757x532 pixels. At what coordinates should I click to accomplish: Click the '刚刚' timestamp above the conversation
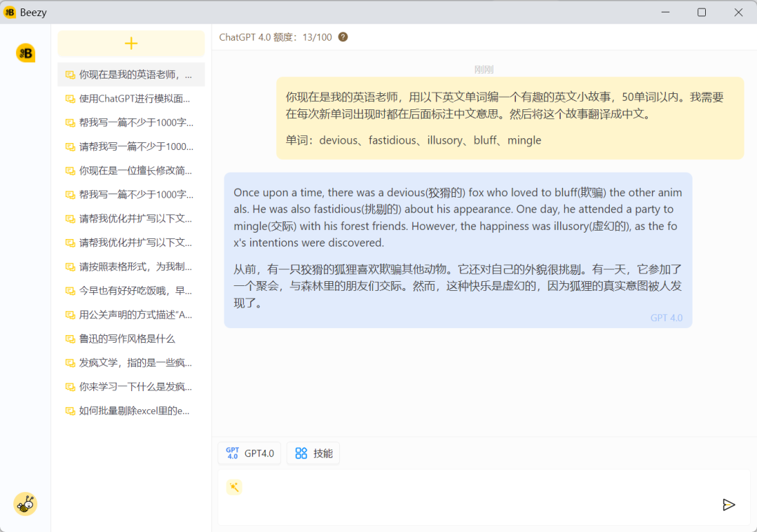pos(484,69)
